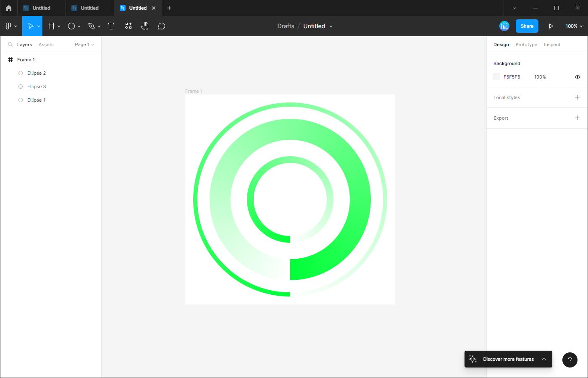Select the Frame 1 layer

click(x=50, y=60)
